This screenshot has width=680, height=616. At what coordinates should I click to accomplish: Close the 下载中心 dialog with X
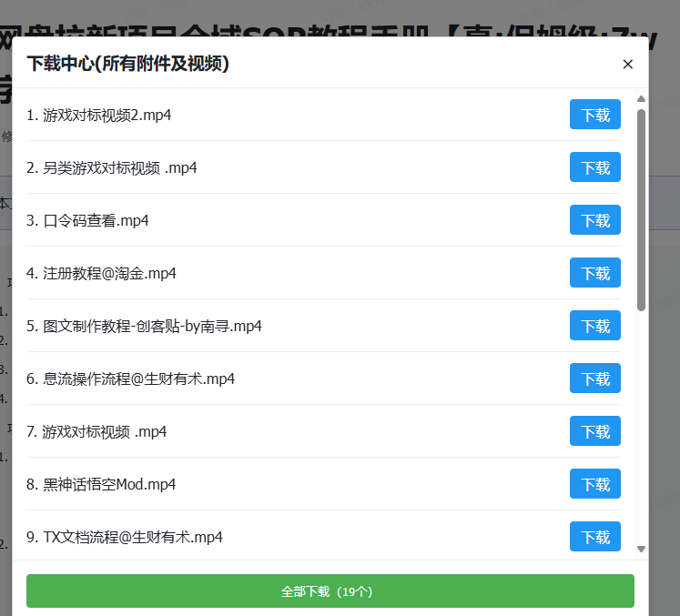[x=627, y=64]
